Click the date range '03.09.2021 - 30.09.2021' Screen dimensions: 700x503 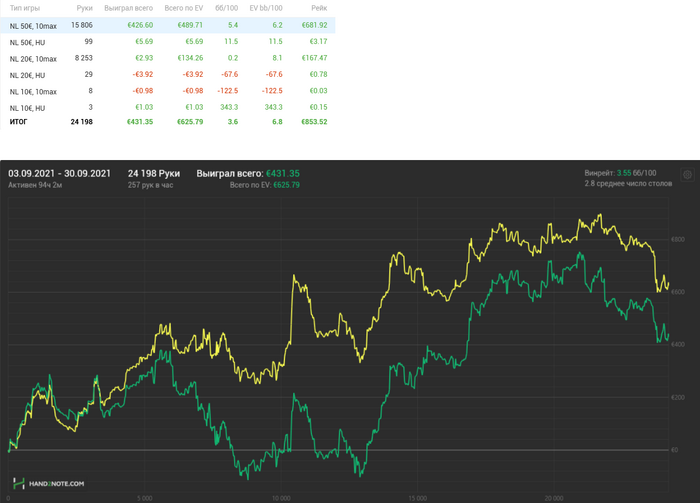tap(59, 174)
